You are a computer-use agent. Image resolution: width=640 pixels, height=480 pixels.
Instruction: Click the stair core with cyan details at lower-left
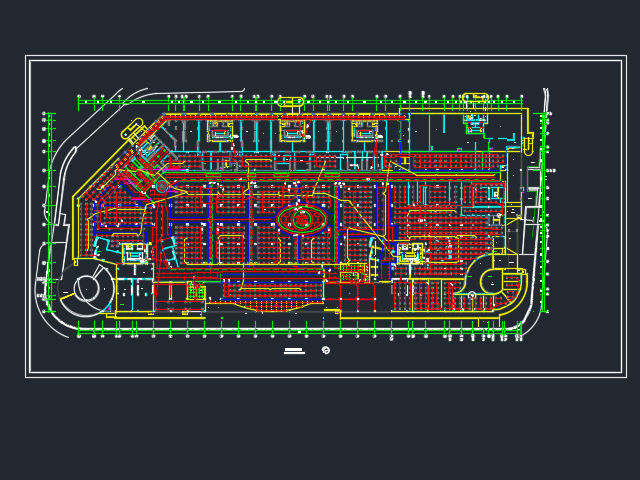(x=135, y=253)
